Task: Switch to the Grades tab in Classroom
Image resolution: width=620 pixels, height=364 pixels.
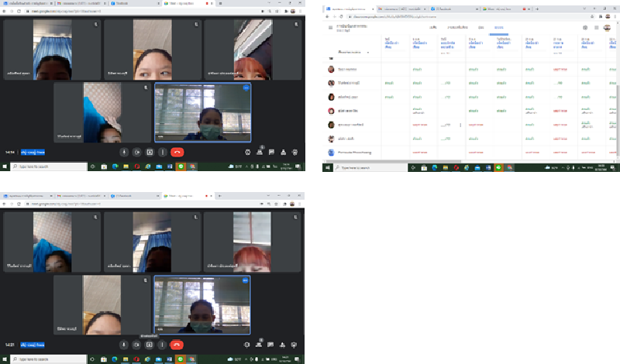Action: (x=501, y=27)
